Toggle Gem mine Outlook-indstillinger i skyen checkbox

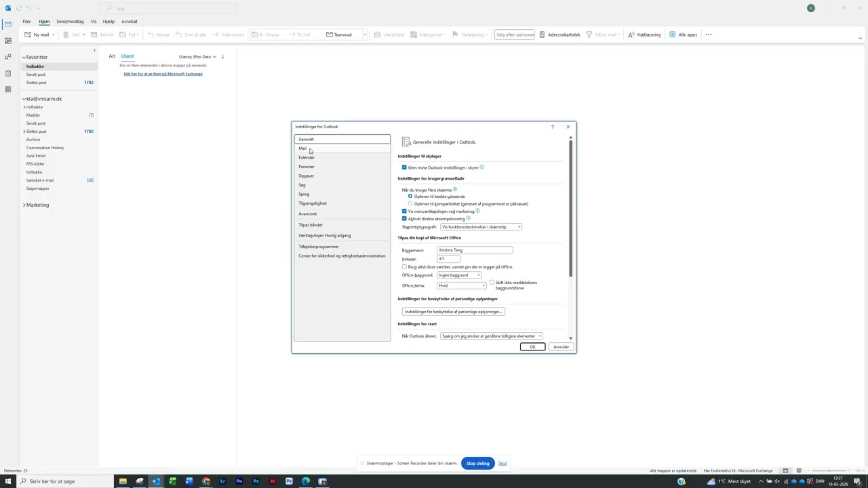tap(404, 167)
